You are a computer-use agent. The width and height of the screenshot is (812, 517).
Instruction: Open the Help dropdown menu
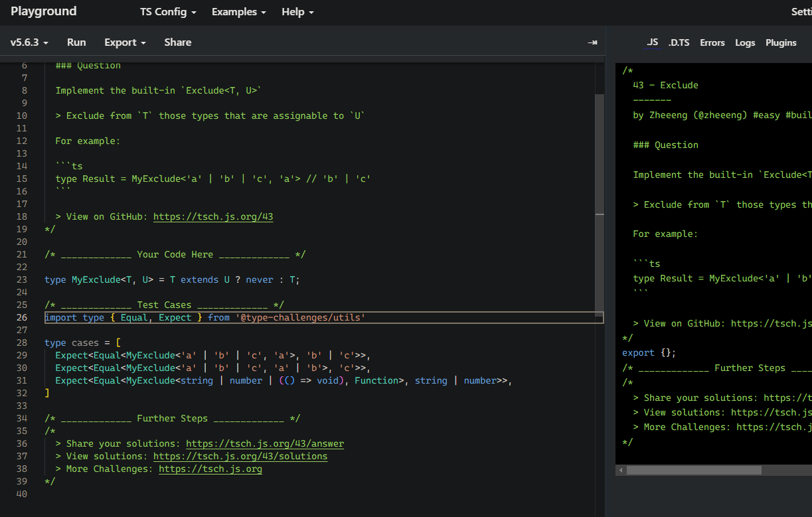(297, 12)
